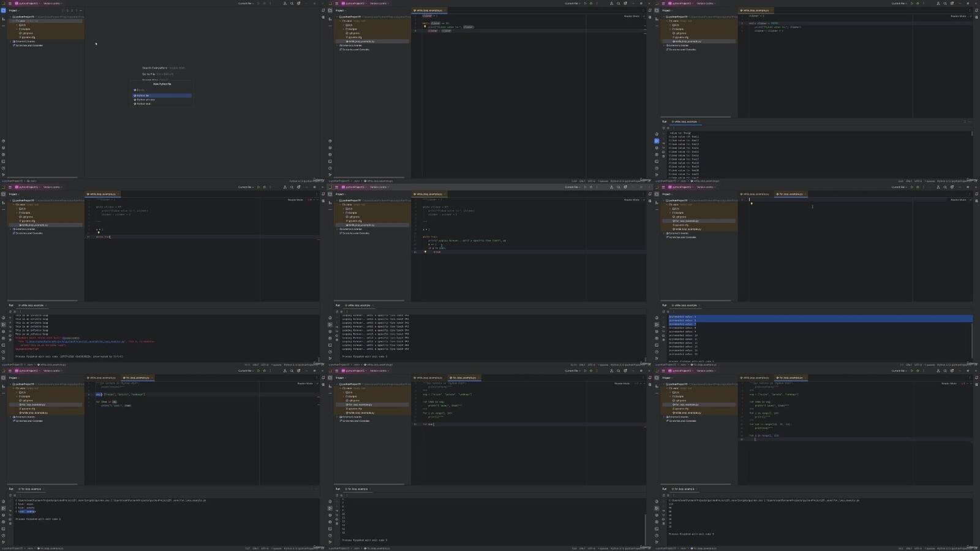
Task: Choose Python stub in the New Python file popup
Action: click(162, 104)
